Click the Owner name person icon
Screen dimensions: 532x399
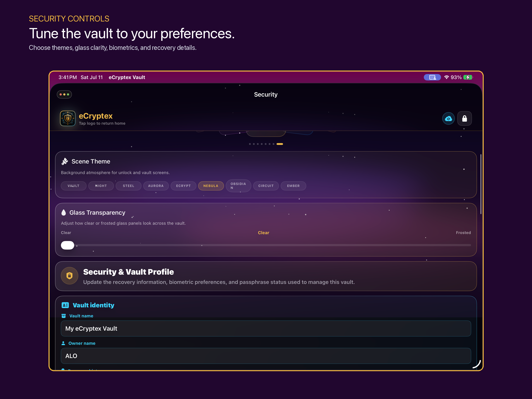[63, 343]
